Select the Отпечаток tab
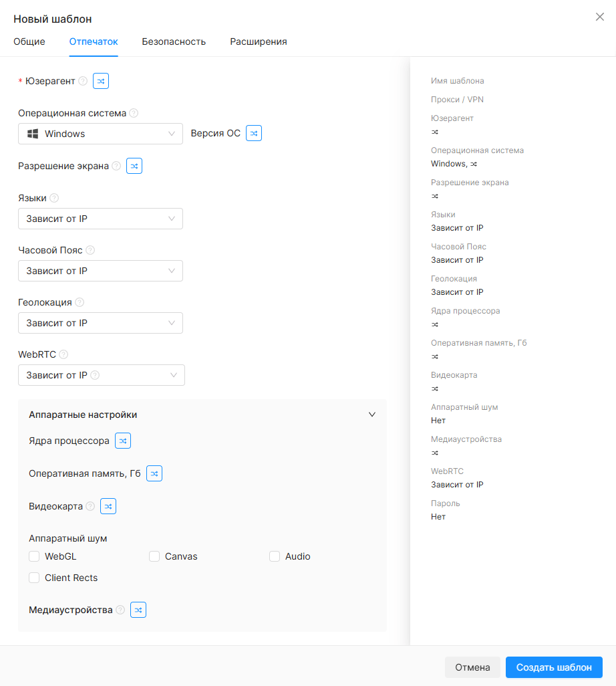The height and width of the screenshot is (686, 616). click(94, 41)
